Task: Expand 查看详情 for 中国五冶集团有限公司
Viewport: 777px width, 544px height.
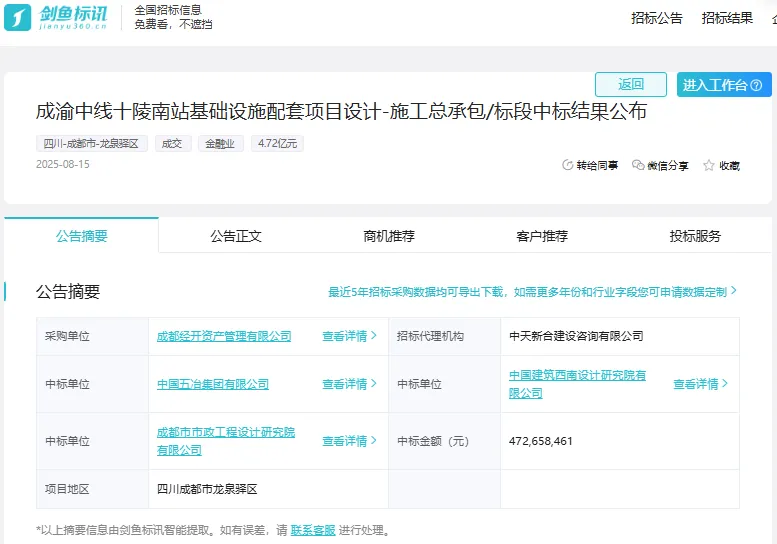Action: click(x=349, y=384)
